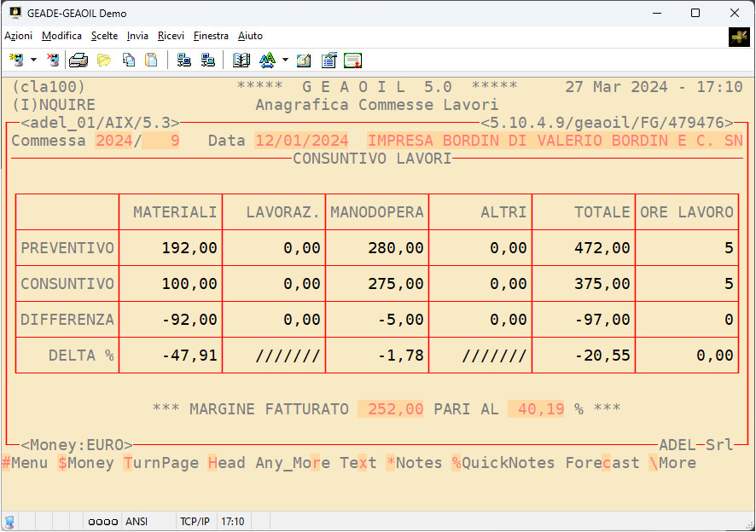756x532 pixels.
Task: Click the copy icon in toolbar
Action: pos(129,60)
